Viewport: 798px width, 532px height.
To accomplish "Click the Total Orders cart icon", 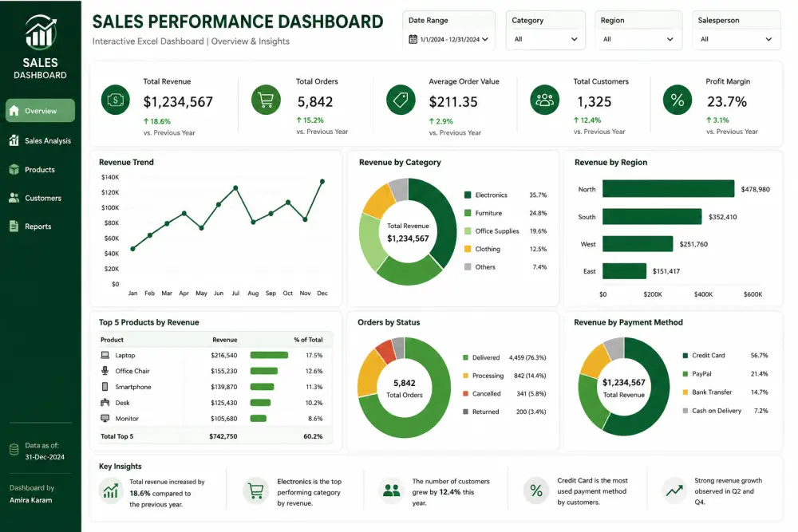I will tap(266, 100).
